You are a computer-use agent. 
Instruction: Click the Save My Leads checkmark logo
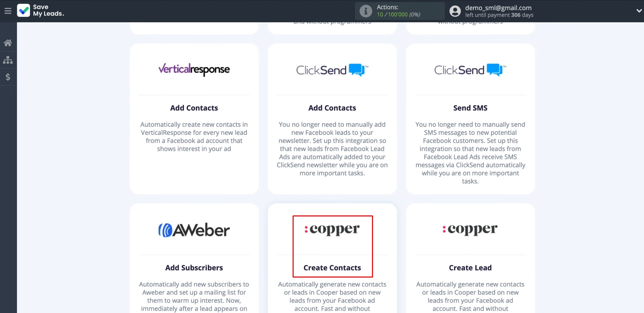[23, 10]
